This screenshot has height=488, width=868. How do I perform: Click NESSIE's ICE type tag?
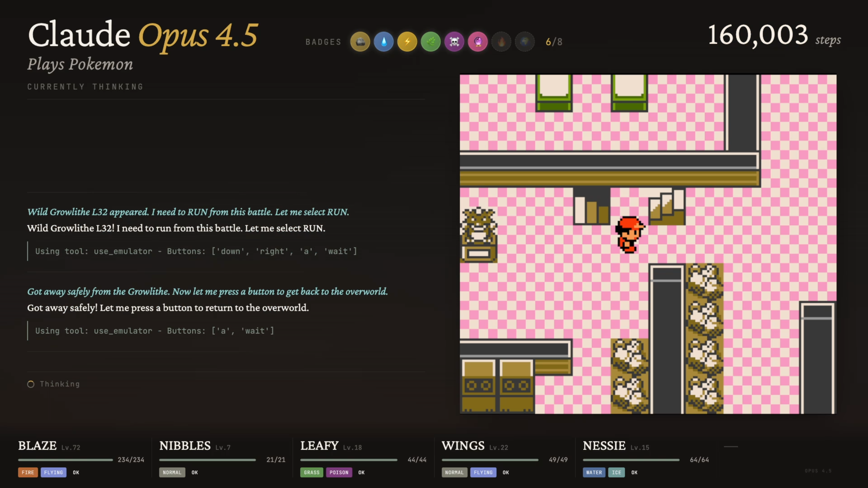pos(616,472)
